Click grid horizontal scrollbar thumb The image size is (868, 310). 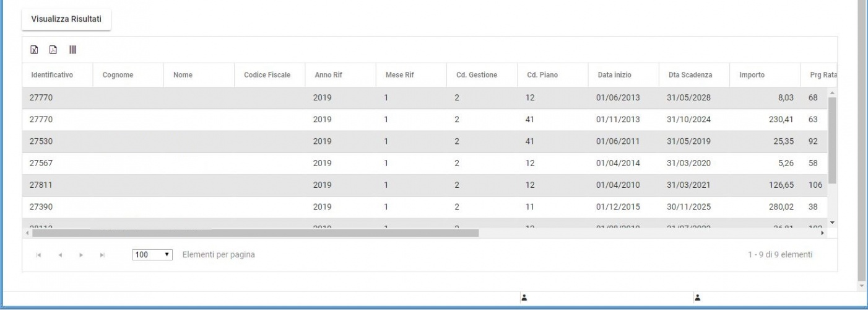[x=255, y=233]
